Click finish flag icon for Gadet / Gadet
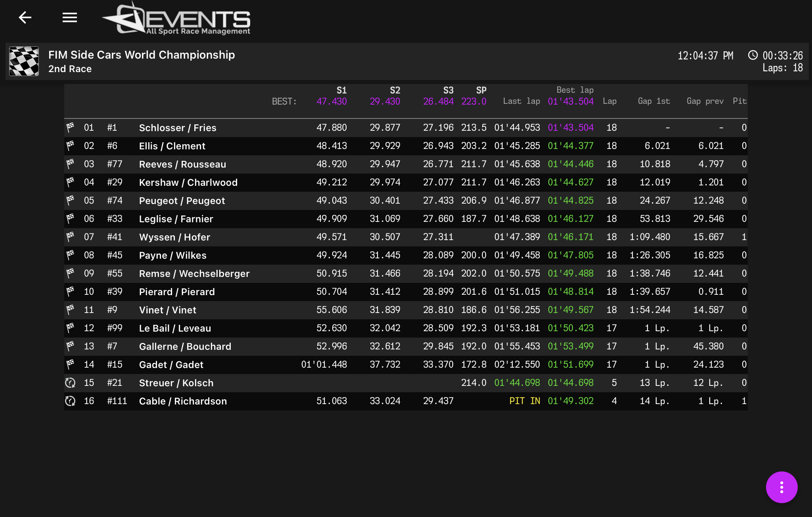812x517 pixels. pyautogui.click(x=70, y=364)
